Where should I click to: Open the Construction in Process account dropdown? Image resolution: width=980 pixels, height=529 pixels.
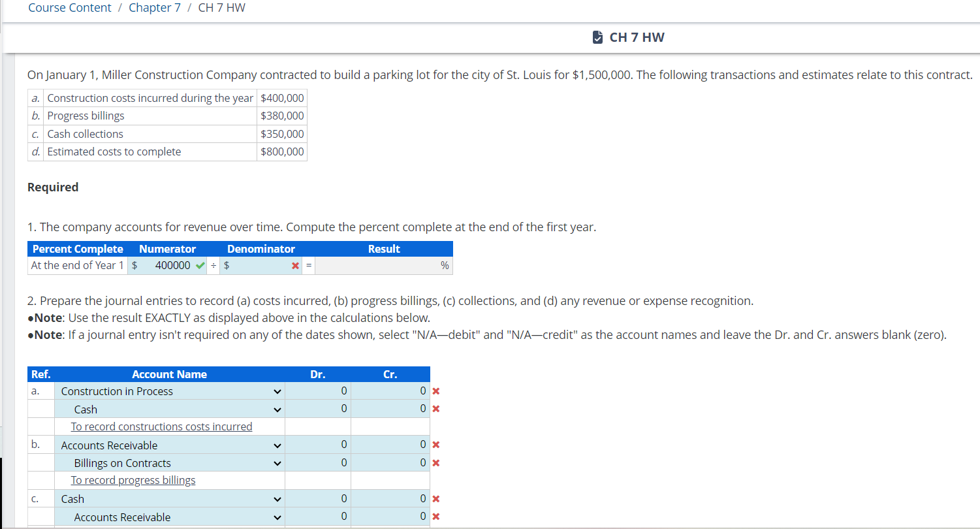point(277,391)
